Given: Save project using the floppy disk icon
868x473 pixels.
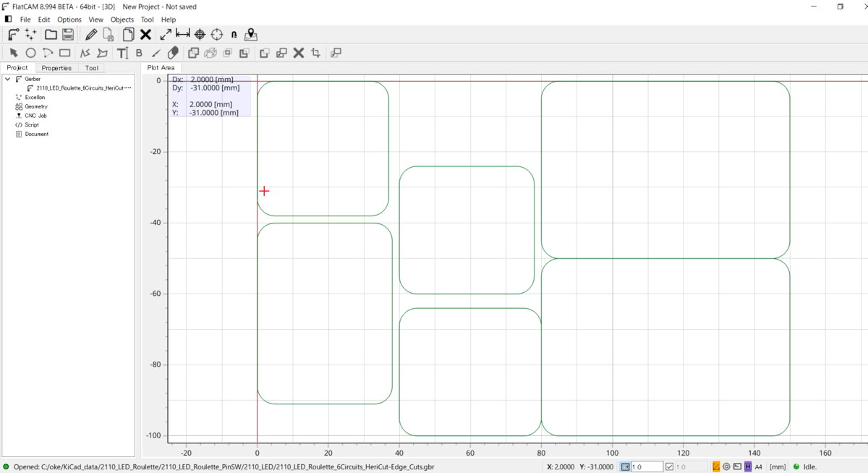Looking at the screenshot, I should (x=68, y=34).
